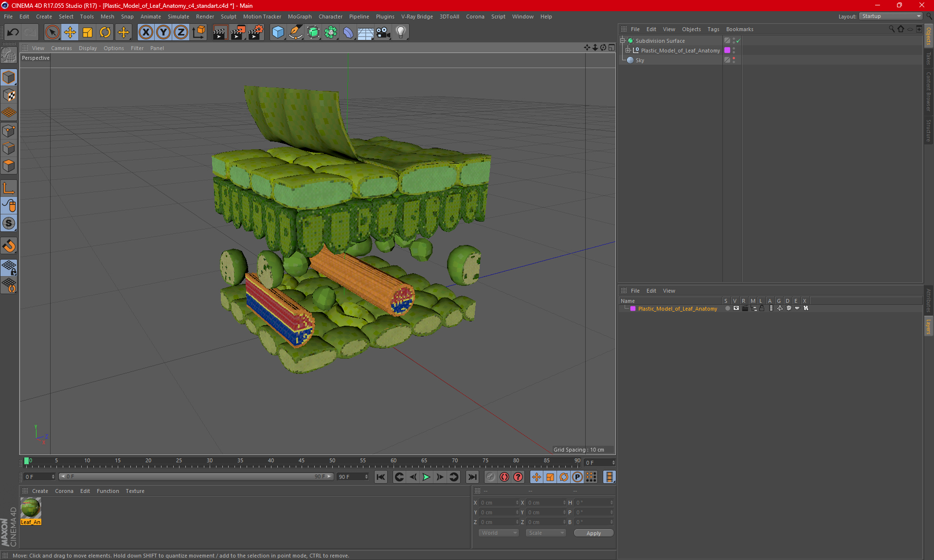
Task: Activate the Move tool icon
Action: [70, 33]
